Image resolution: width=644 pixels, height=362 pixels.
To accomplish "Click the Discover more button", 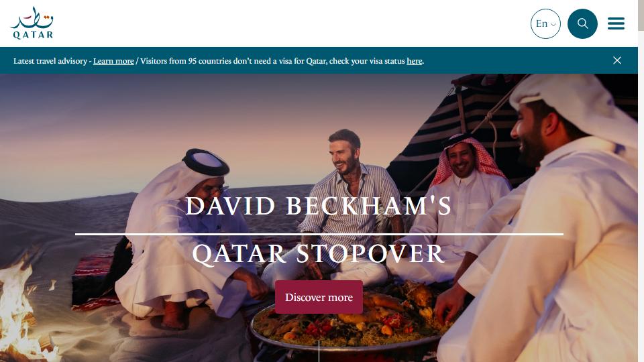I will tap(319, 297).
